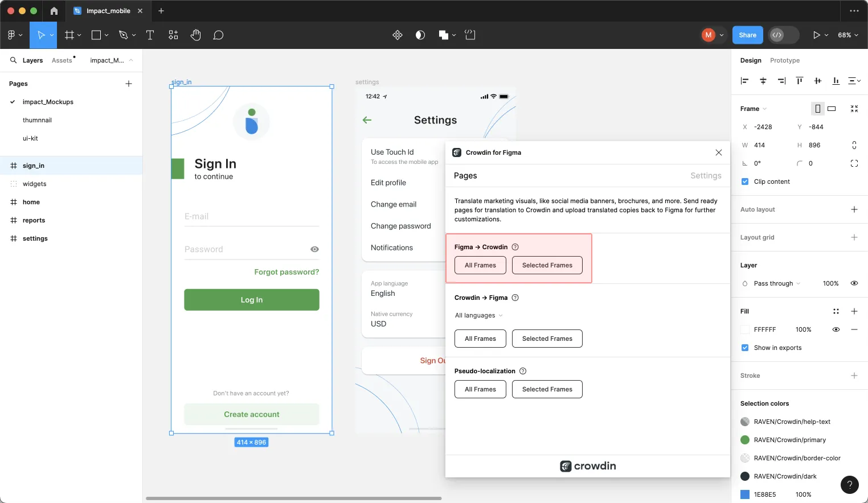Select landscape frame orientation
The height and width of the screenshot is (503, 868).
click(832, 109)
